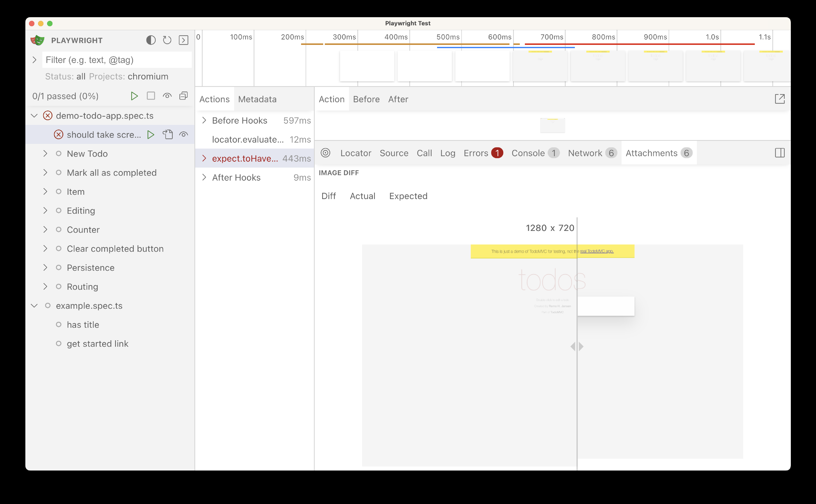Screen dimensions: 816x504
Task: Click the real TodoMVC app link
Action: click(x=597, y=251)
